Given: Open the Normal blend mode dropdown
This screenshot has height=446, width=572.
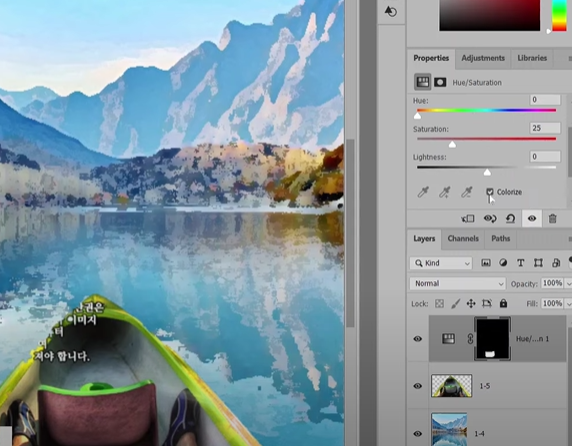Looking at the screenshot, I should pyautogui.click(x=457, y=283).
